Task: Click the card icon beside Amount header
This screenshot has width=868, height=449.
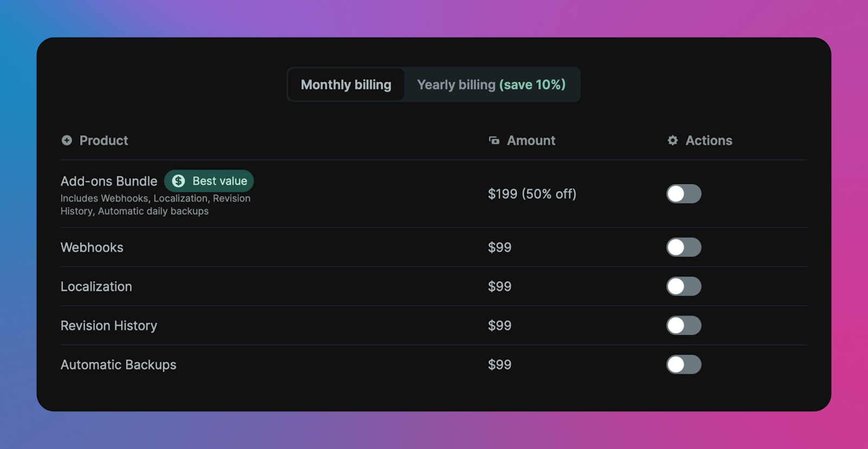Action: pyautogui.click(x=494, y=141)
